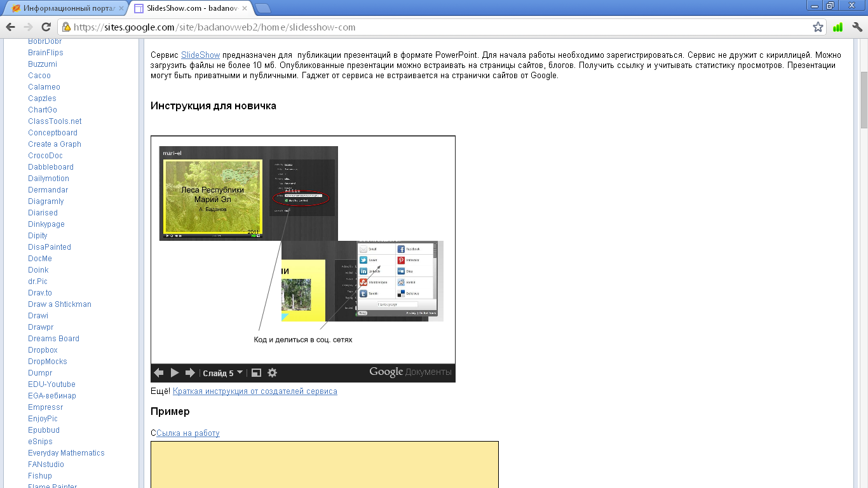Select Dumpr in sidebar
Image resolution: width=868 pixels, height=488 pixels.
(x=40, y=373)
